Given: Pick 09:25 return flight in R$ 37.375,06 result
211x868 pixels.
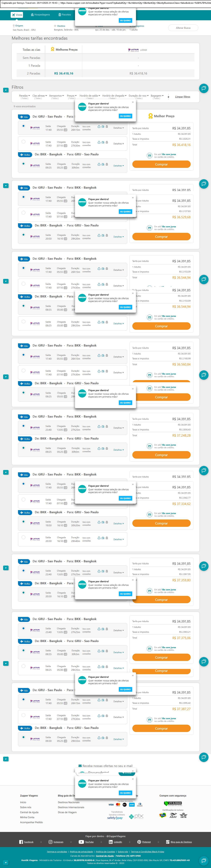Looking at the screenshot, I should [23, 666].
